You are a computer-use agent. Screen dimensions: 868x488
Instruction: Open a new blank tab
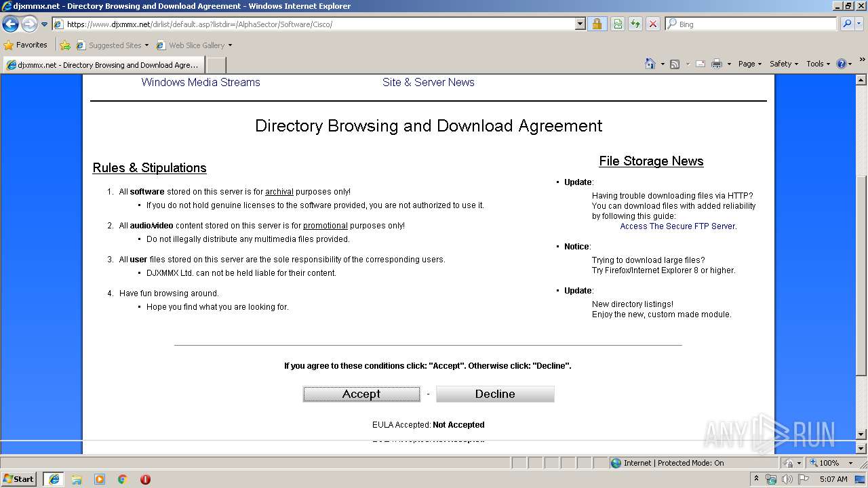[216, 65]
